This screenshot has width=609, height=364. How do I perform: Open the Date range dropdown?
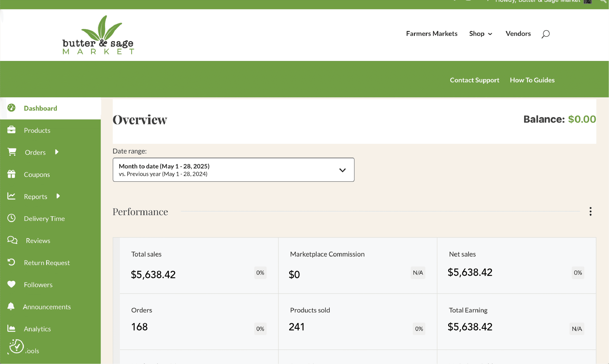(234, 170)
